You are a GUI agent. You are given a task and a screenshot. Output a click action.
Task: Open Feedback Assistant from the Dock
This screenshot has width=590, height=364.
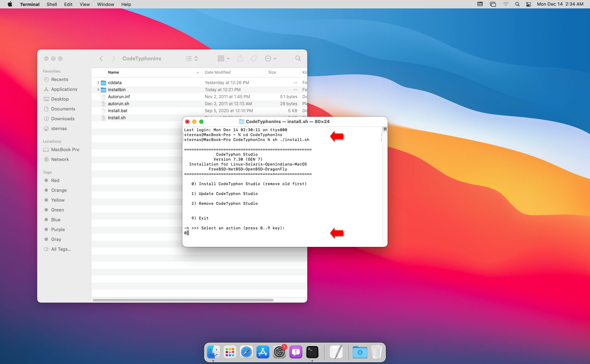pyautogui.click(x=296, y=352)
